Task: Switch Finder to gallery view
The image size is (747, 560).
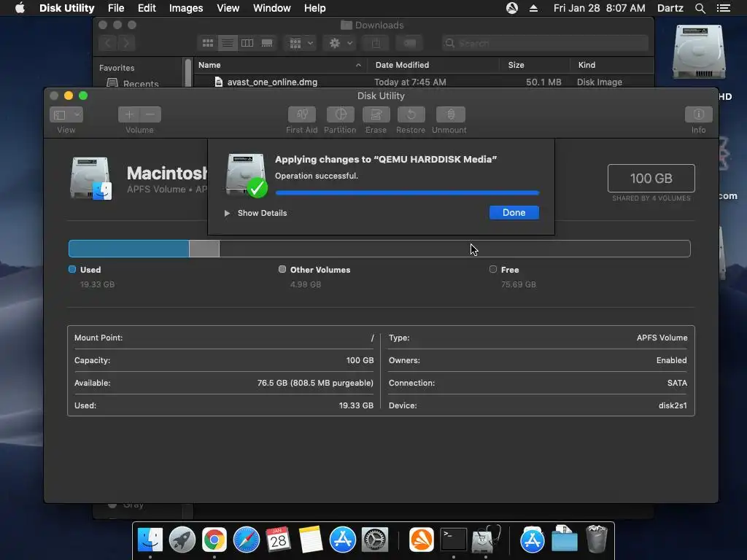Action: 267,43
